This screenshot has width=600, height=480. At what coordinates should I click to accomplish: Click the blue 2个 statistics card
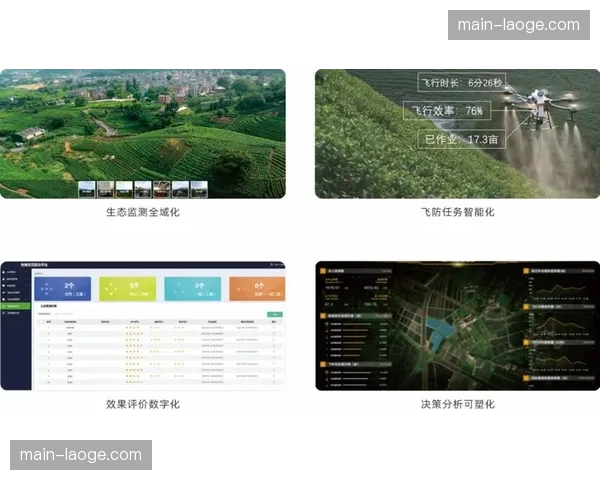pyautogui.click(x=63, y=289)
